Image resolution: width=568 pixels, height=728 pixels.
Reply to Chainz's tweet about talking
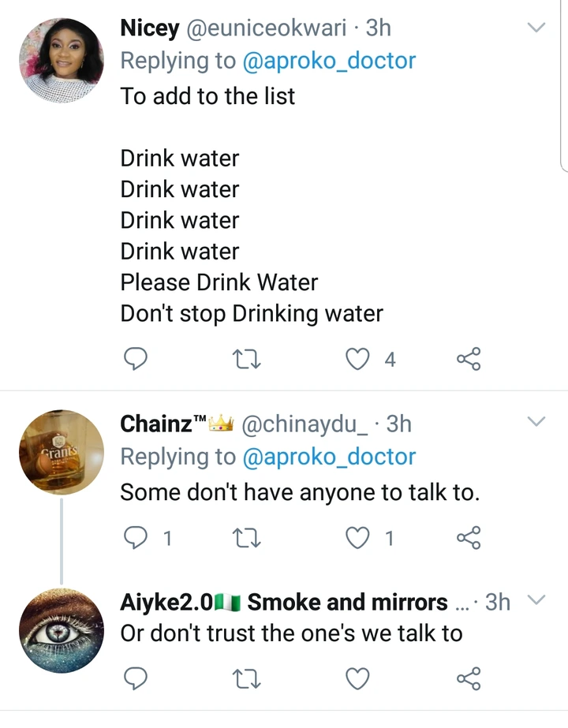tap(136, 538)
